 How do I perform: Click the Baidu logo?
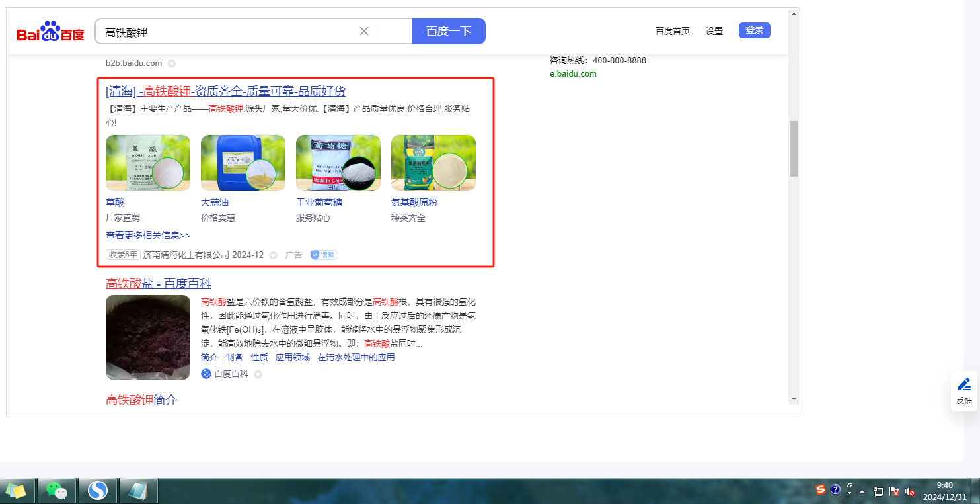coord(51,32)
